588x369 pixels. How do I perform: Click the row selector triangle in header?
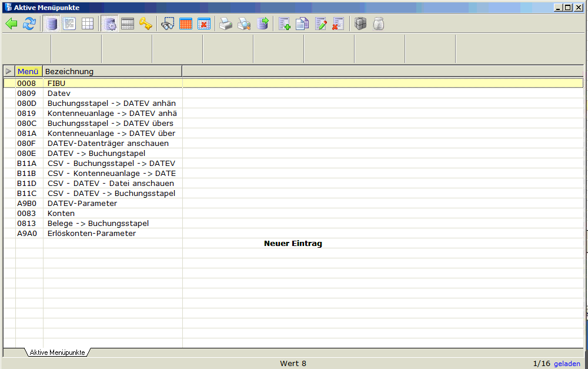[x=9, y=71]
